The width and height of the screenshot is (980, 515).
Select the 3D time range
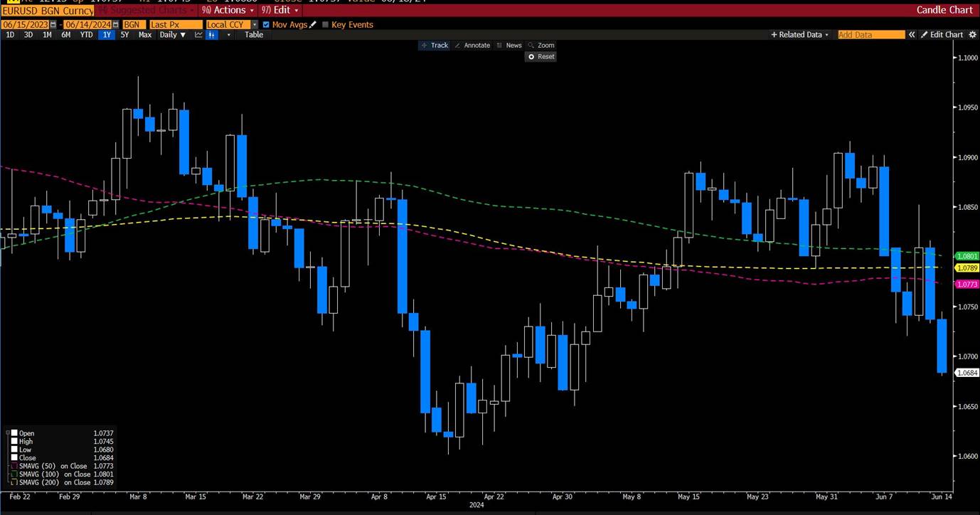[x=28, y=35]
